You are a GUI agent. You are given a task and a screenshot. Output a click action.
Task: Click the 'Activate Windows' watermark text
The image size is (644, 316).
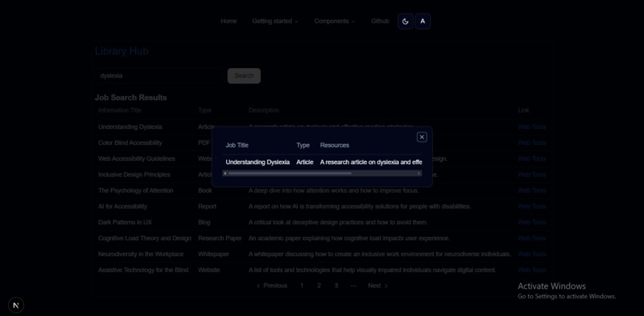pos(551,286)
